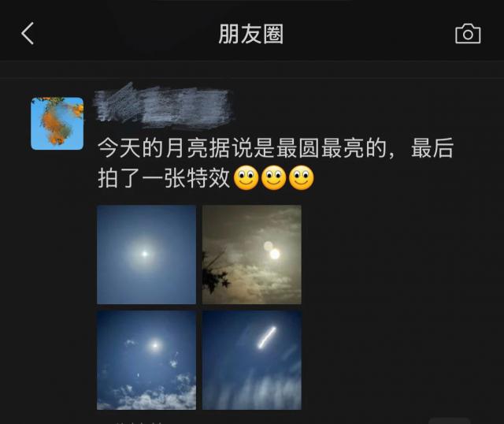
Task: Select the middle smiley emoji in the post
Action: click(x=273, y=178)
